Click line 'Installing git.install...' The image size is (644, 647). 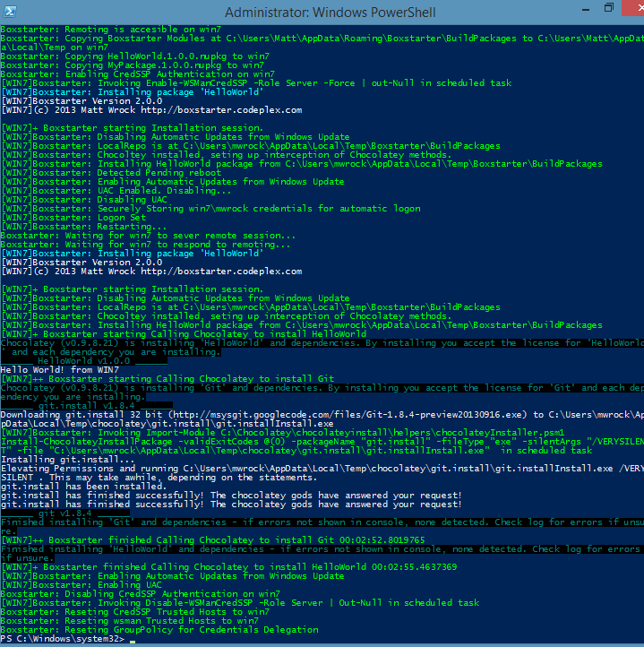click(68, 459)
